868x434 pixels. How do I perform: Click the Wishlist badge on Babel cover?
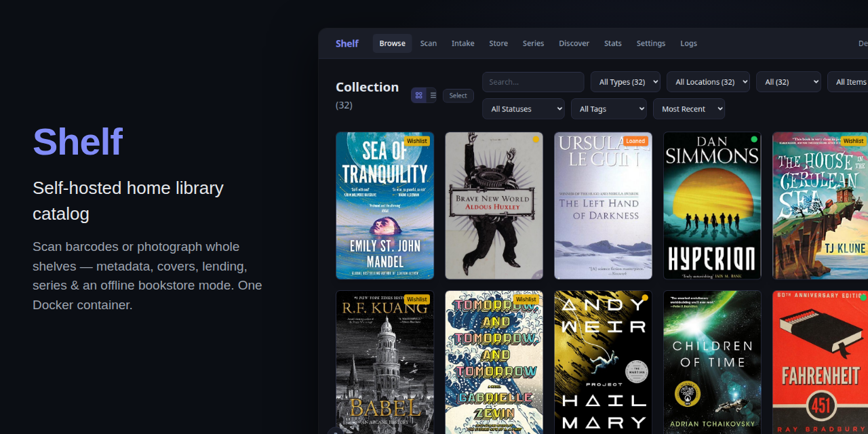(x=417, y=299)
